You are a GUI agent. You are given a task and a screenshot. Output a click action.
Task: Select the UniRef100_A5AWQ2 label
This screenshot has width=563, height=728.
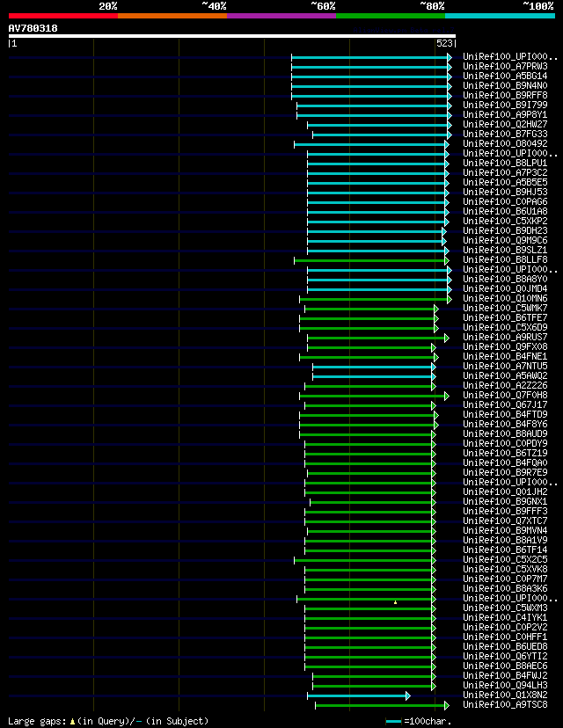point(505,376)
